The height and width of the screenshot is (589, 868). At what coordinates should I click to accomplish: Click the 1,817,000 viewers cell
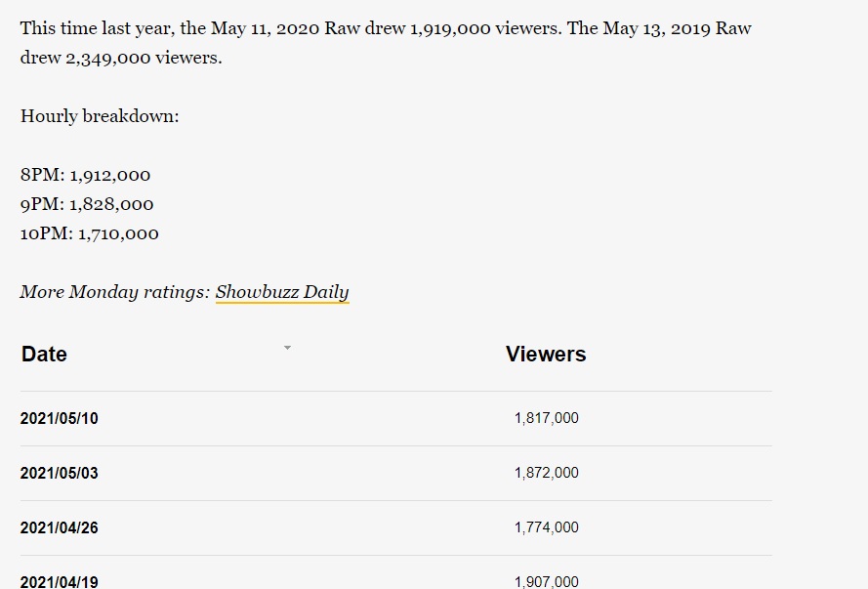[546, 419]
